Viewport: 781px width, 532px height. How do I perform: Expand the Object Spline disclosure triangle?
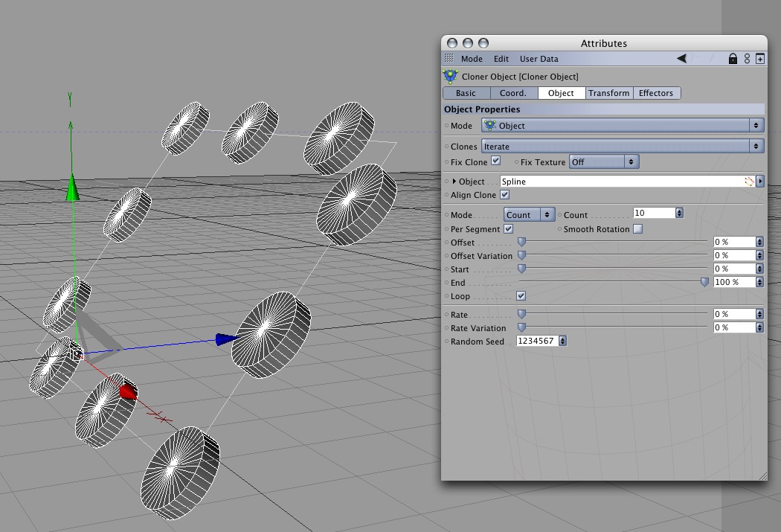pos(454,182)
